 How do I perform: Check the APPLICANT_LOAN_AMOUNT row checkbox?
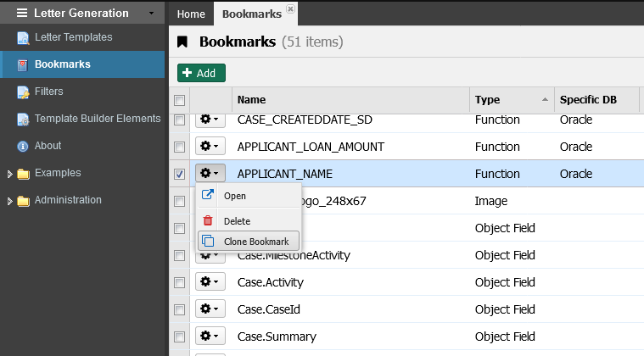tap(179, 147)
